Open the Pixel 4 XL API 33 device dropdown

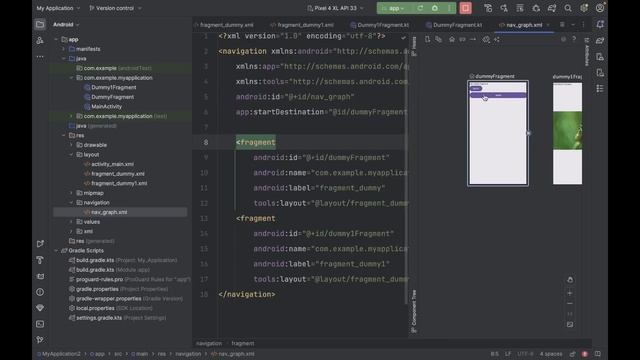(x=335, y=8)
